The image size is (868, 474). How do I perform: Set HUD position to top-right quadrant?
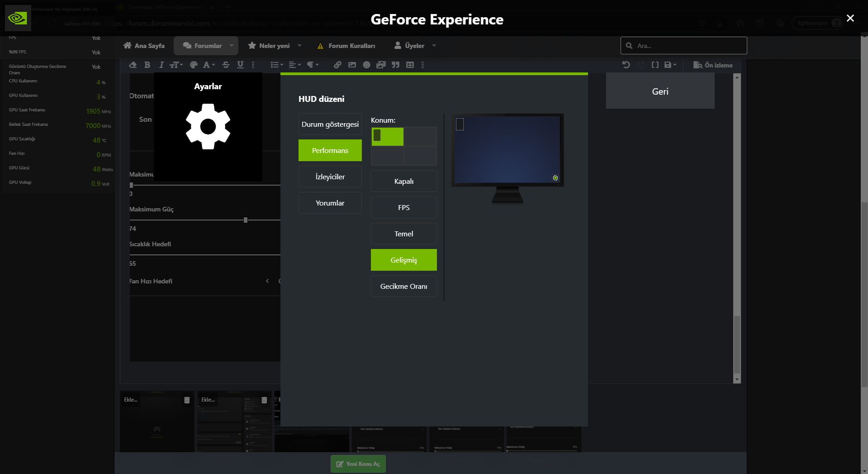420,137
